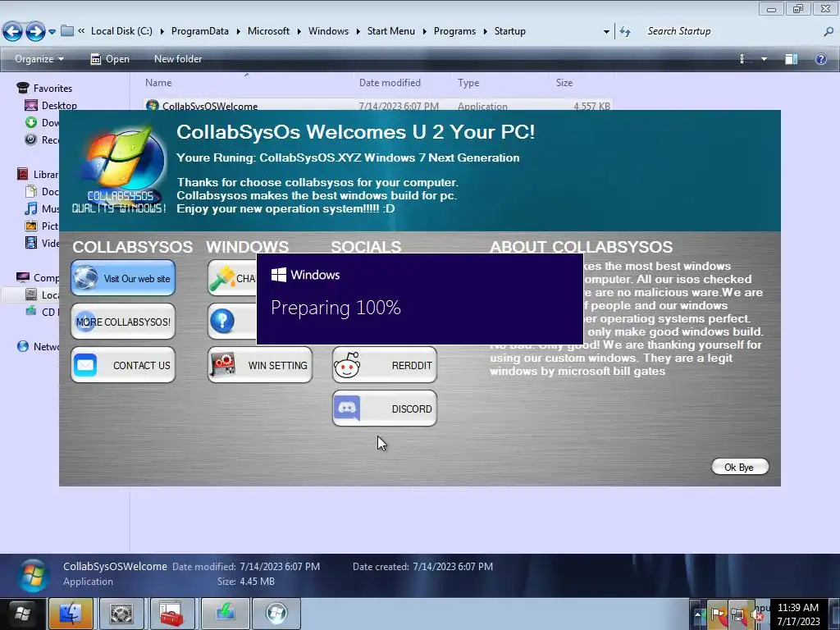Image resolution: width=840 pixels, height=630 pixels.
Task: Open the Start menu orb
Action: [23, 614]
